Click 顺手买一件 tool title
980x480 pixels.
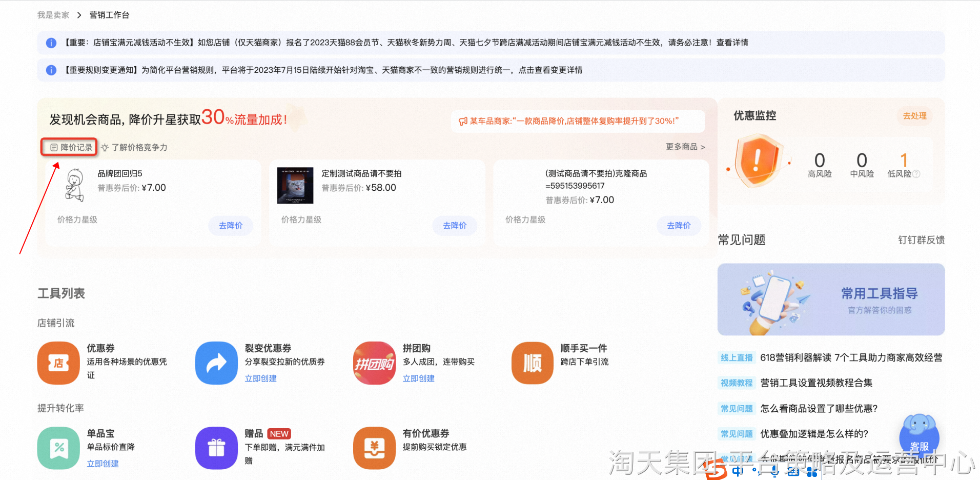click(584, 348)
